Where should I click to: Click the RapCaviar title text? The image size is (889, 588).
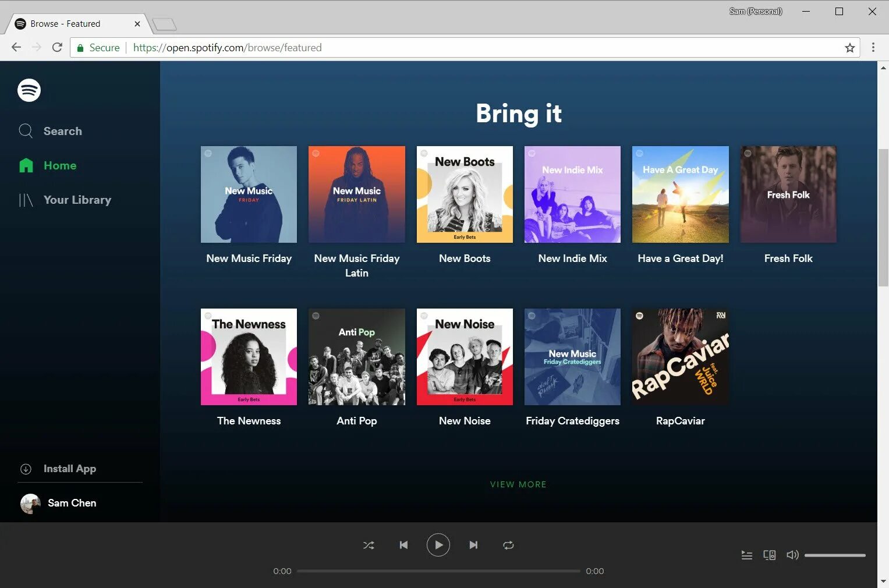click(x=681, y=421)
